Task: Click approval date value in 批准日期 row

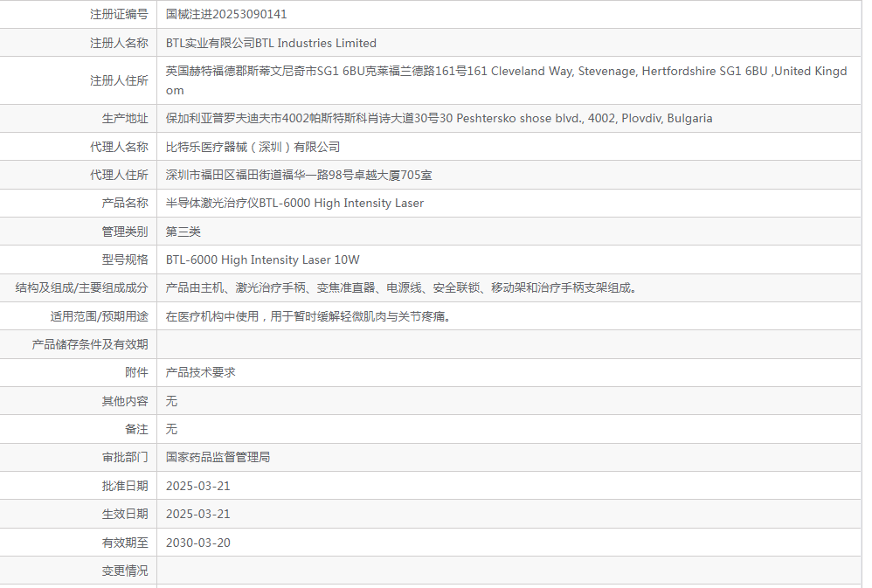Action: pyautogui.click(x=198, y=486)
